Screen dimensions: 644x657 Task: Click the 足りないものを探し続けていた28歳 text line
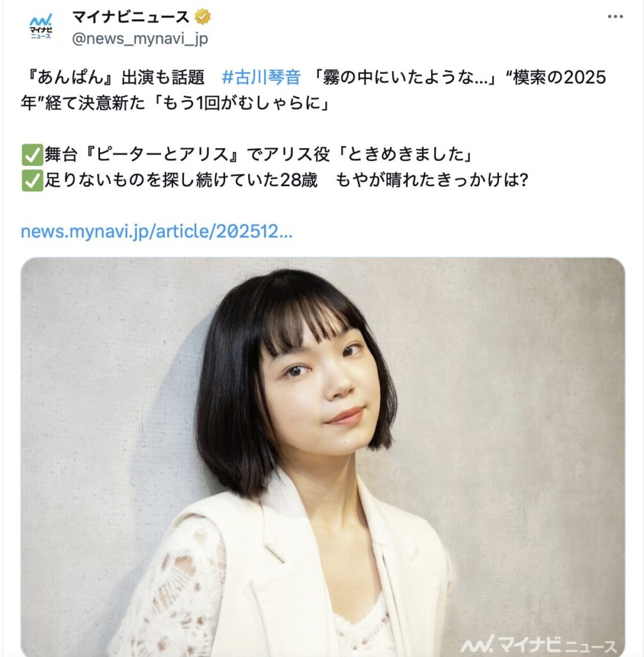pos(181,180)
